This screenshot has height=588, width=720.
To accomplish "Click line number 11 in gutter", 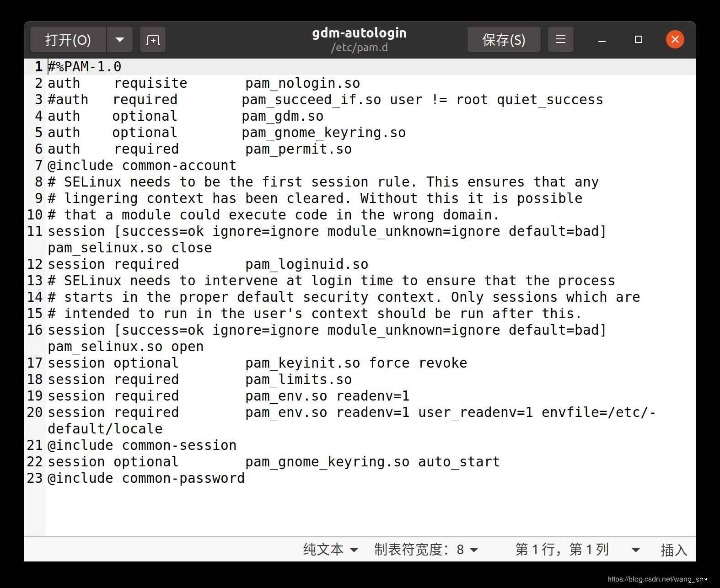I will (35, 231).
